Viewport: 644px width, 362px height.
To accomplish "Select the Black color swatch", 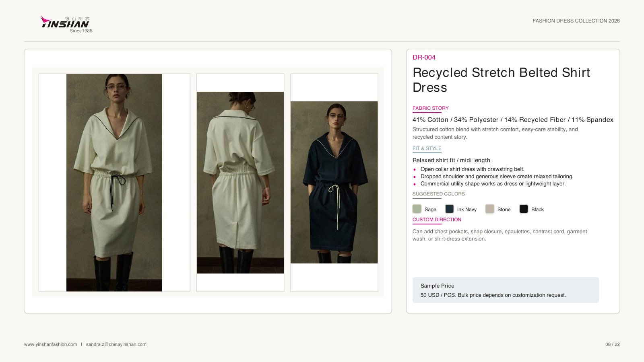I will click(524, 209).
